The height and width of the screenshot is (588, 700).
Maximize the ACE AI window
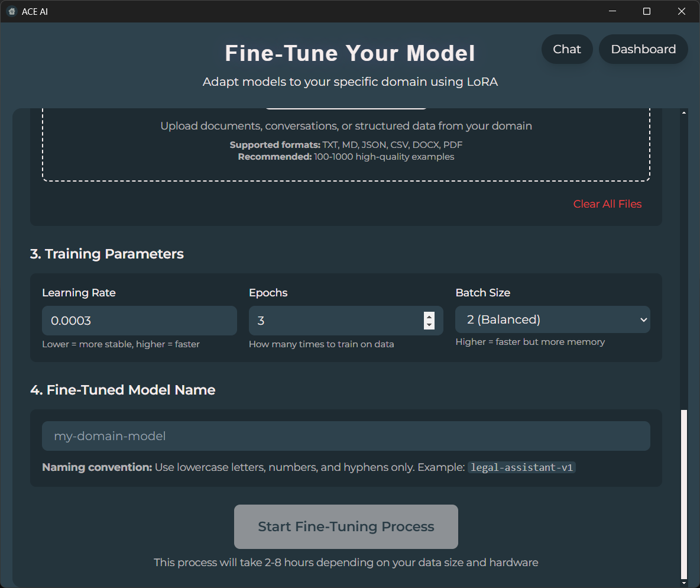tap(646, 11)
